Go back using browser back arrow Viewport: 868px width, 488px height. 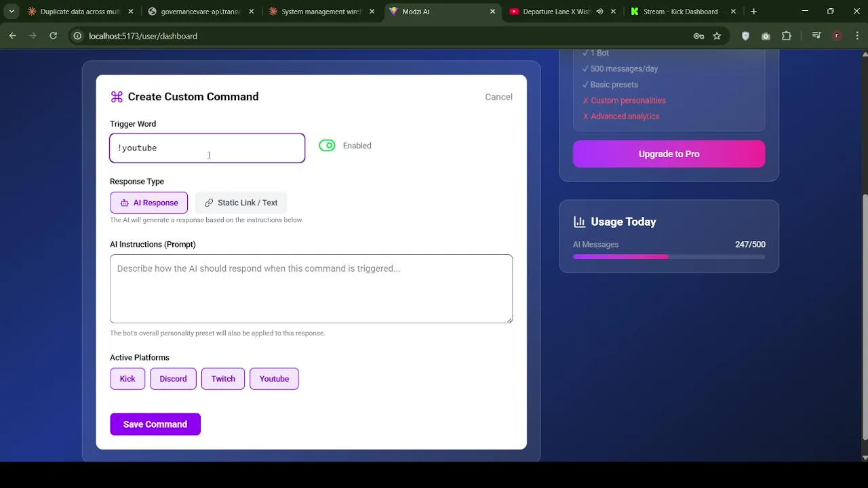(12, 36)
